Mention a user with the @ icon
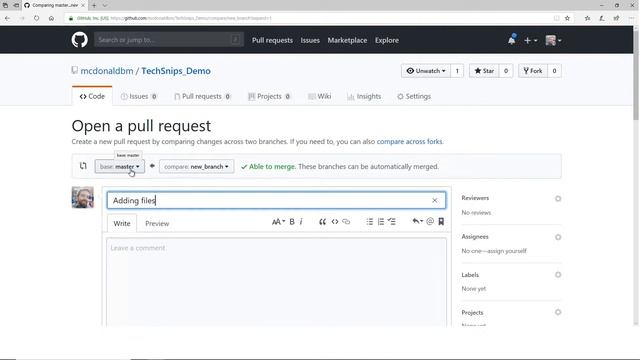Image resolution: width=640 pixels, height=360 pixels. click(430, 221)
